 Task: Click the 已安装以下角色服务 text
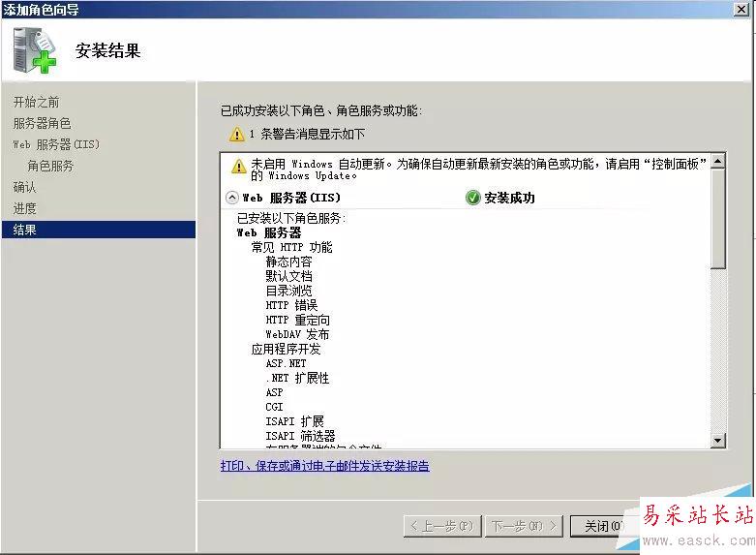(x=291, y=219)
